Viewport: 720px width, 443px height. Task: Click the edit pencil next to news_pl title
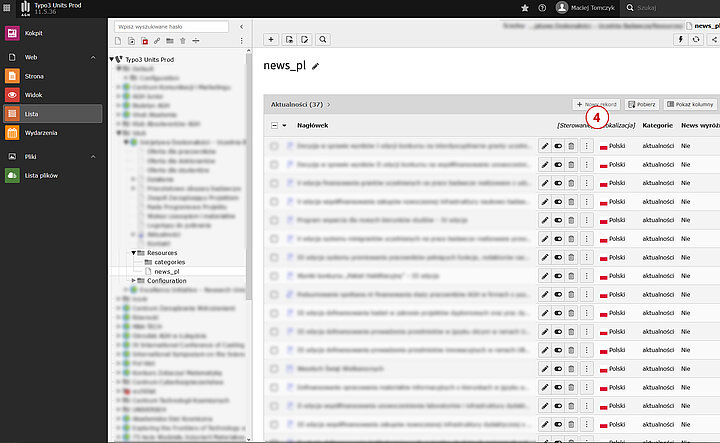coord(316,66)
